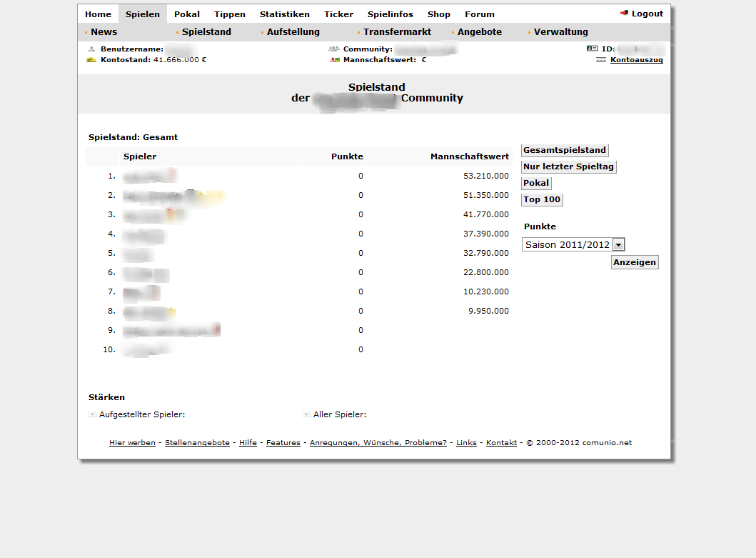Click the Community group icon
This screenshot has height=558, width=756.
pos(333,49)
